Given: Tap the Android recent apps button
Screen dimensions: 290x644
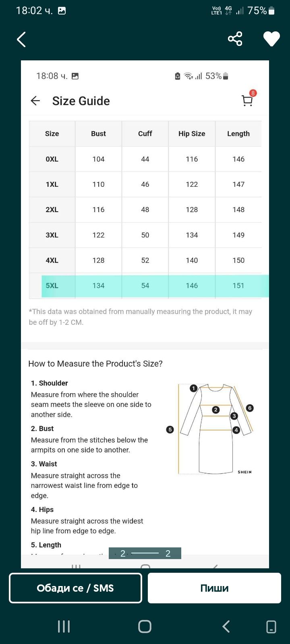Looking at the screenshot, I should point(64,626).
